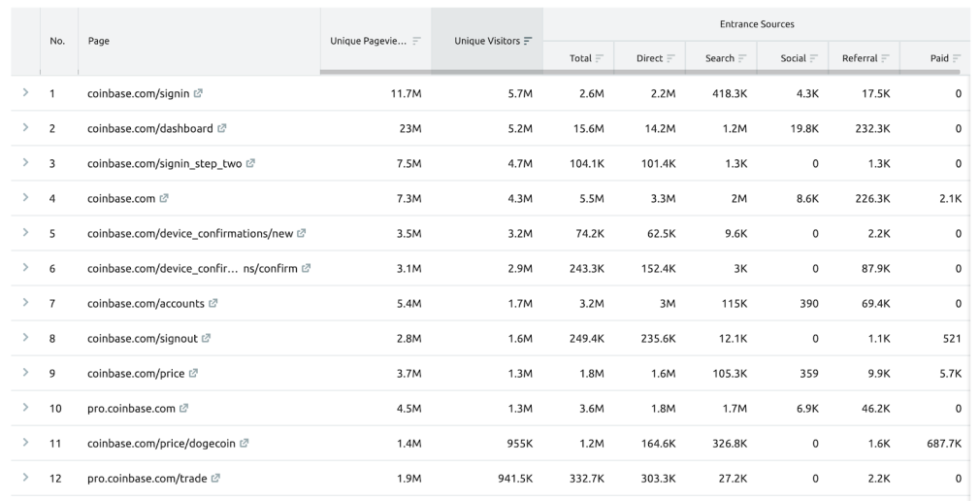This screenshot has height=501, width=980.
Task: Click the coinbase.com/device_confirmations/new page link
Action: coord(190,233)
